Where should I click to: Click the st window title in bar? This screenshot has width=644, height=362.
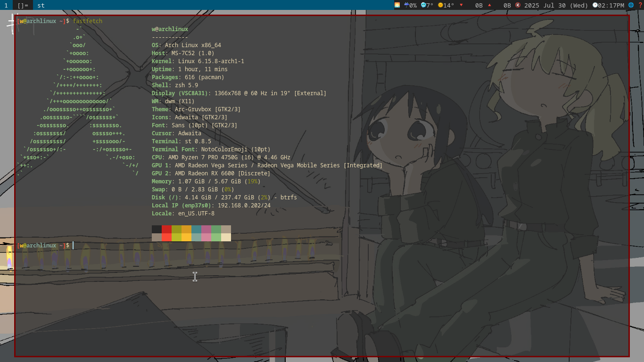pos(41,5)
